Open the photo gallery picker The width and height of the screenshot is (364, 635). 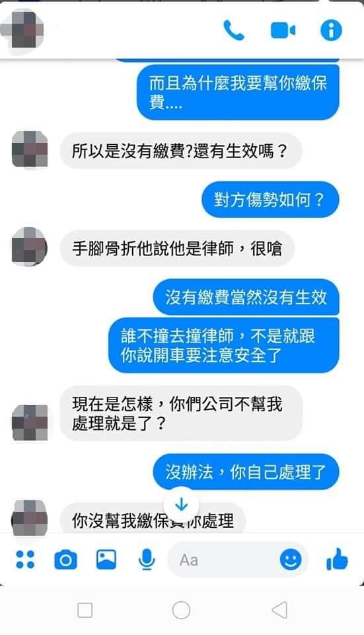pos(106,560)
